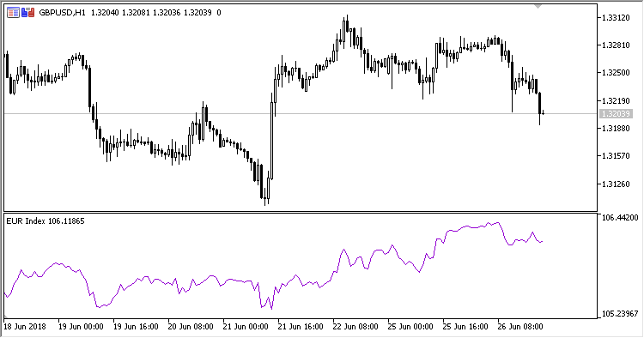Image resolution: width=644 pixels, height=338 pixels.
Task: Click the gray chart start marker above 18 Jun 2018
Action: click(x=6, y=317)
